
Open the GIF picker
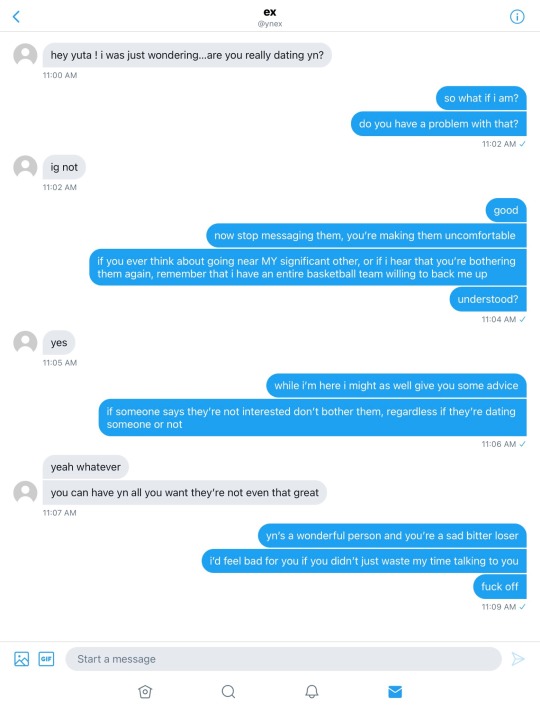[46, 659]
